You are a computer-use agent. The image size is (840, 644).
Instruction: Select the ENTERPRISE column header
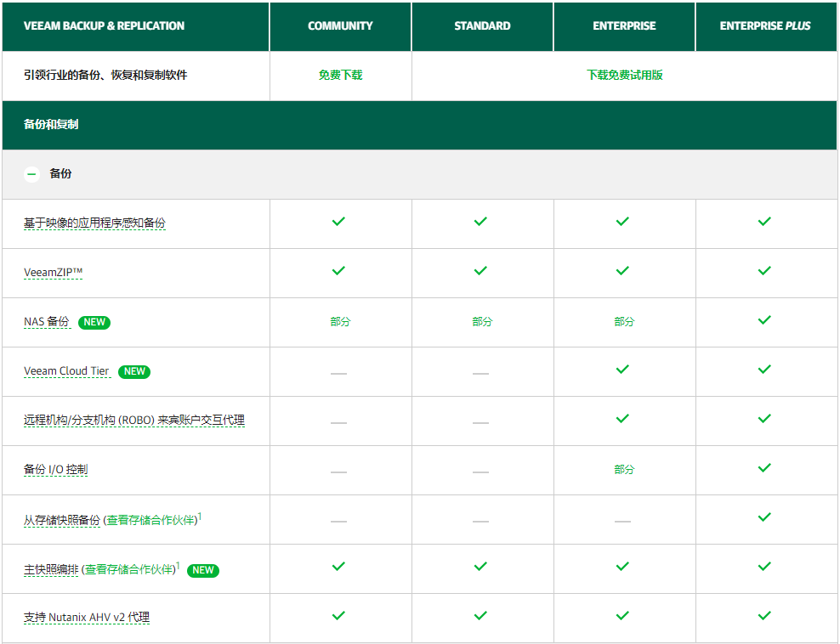pos(624,25)
